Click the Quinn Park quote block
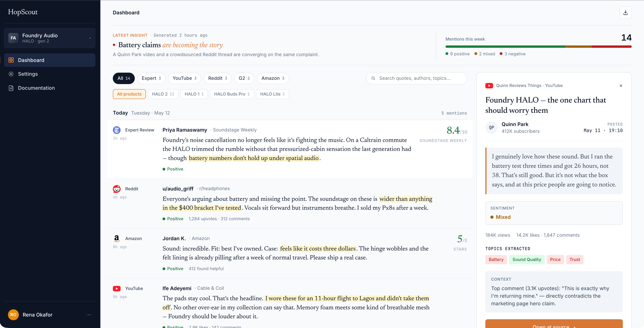Image resolution: width=644 pixels, height=328 pixels. click(x=554, y=171)
